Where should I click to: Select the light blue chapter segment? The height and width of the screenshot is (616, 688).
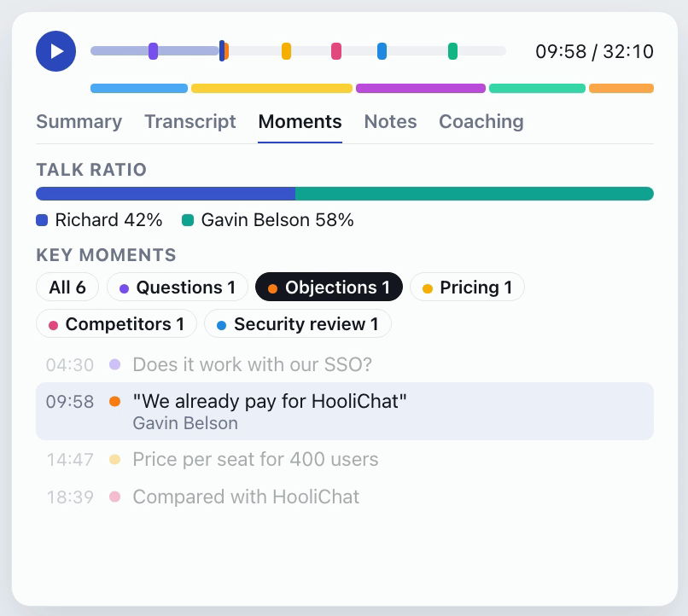point(139,88)
